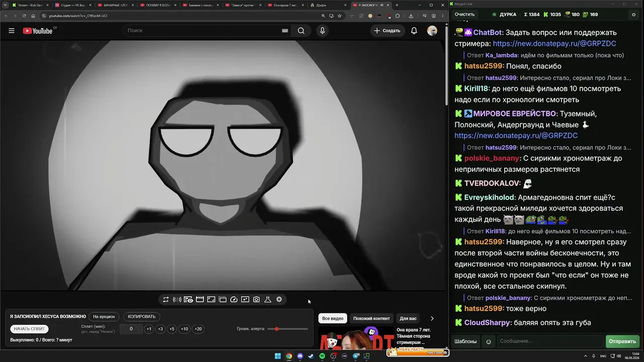
Task: Open extension settings gear below the video
Action: pos(279,300)
